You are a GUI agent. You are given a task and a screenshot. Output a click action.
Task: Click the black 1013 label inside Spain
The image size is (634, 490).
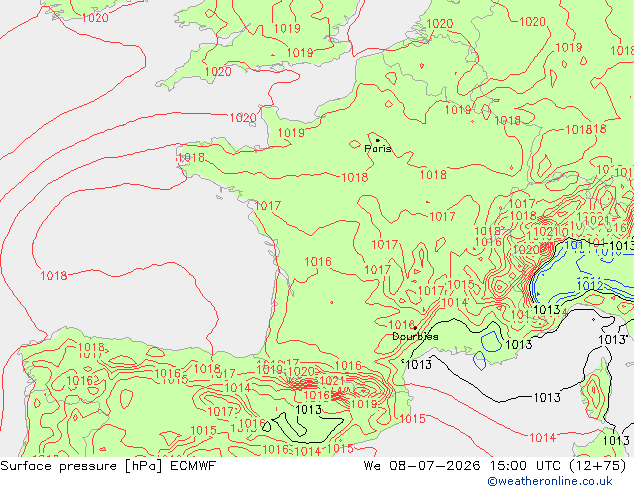309,410
